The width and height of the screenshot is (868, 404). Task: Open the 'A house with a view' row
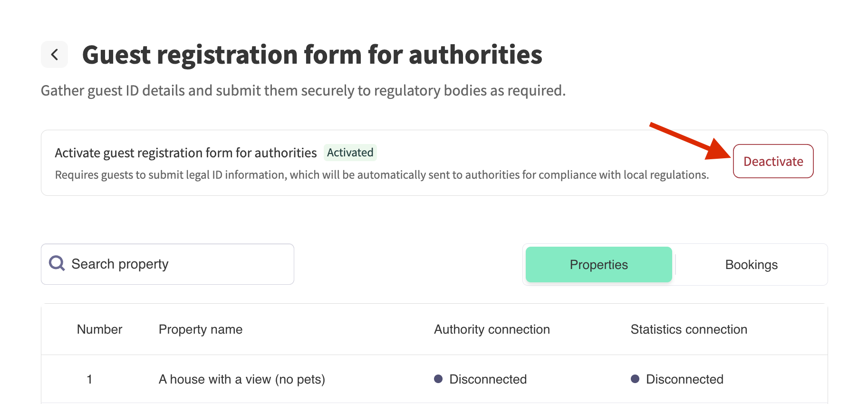point(241,379)
